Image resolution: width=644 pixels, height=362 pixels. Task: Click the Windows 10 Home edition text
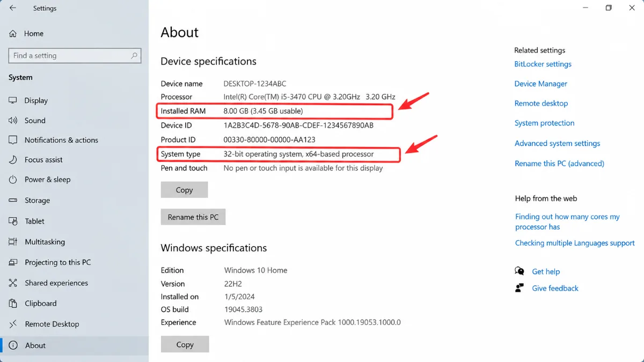255,270
